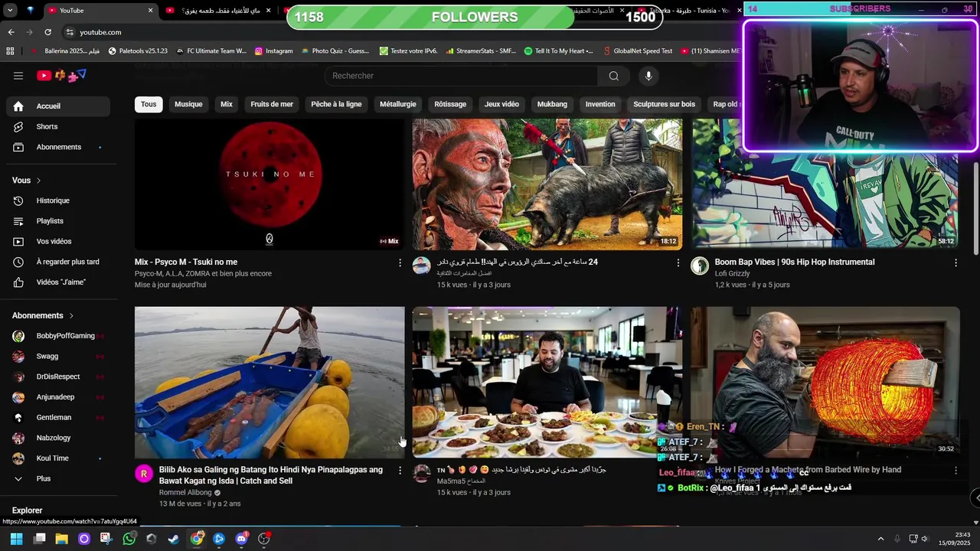Viewport: 980px width, 551px height.
Task: Select the Mix filter chip
Action: pyautogui.click(x=227, y=104)
